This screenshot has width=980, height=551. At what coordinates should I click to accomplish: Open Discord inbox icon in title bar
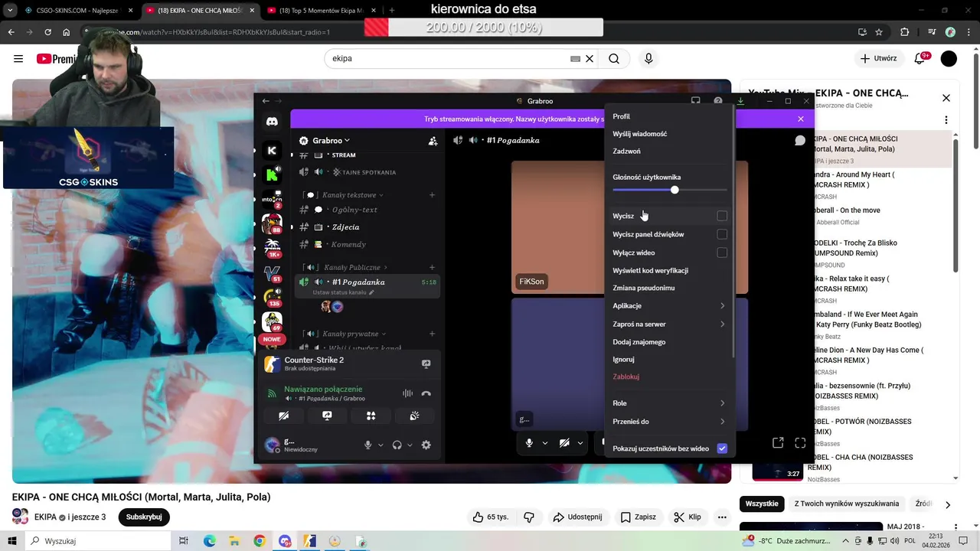pyautogui.click(x=695, y=101)
